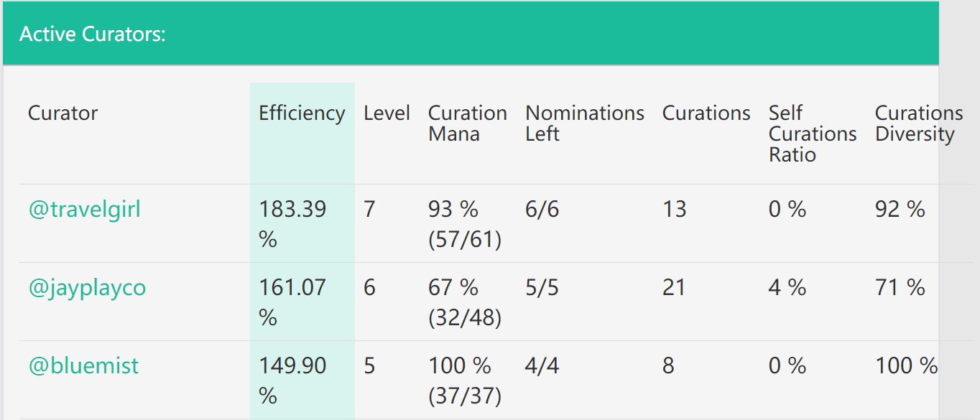980x420 pixels.
Task: Click jayplayco's 21 curations count
Action: point(674,288)
